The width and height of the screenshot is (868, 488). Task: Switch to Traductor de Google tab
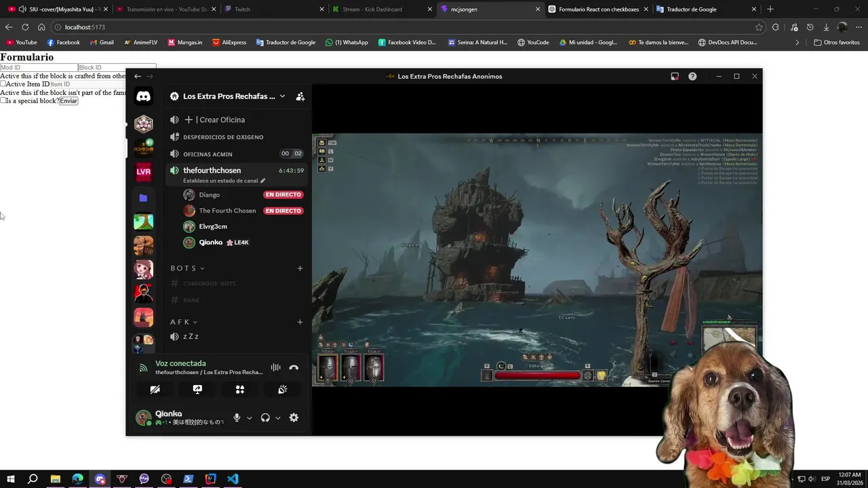point(705,9)
